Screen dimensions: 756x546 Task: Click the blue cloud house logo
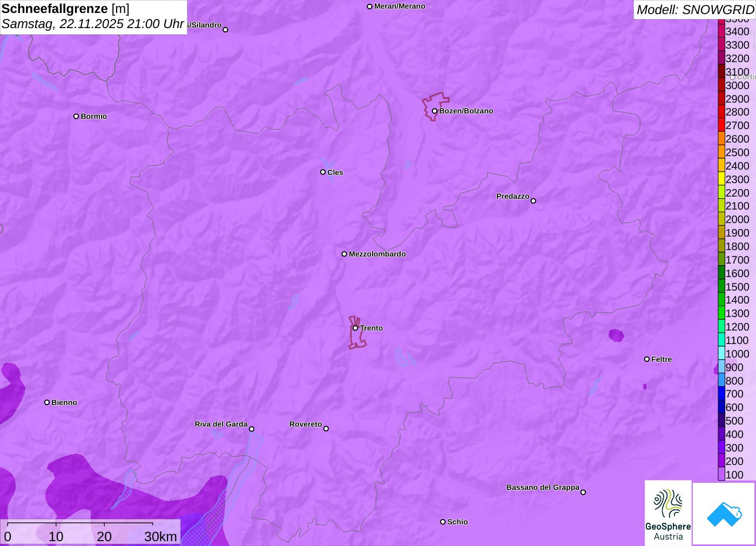coord(724,514)
